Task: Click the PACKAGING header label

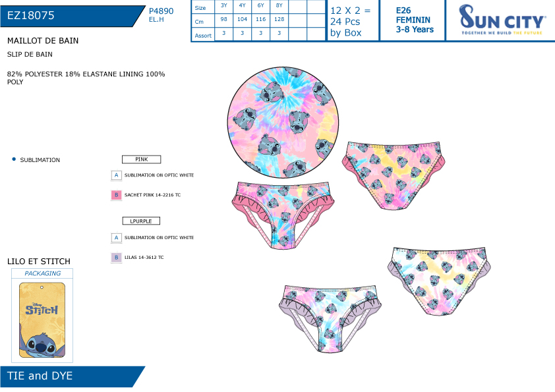Action: [x=42, y=273]
